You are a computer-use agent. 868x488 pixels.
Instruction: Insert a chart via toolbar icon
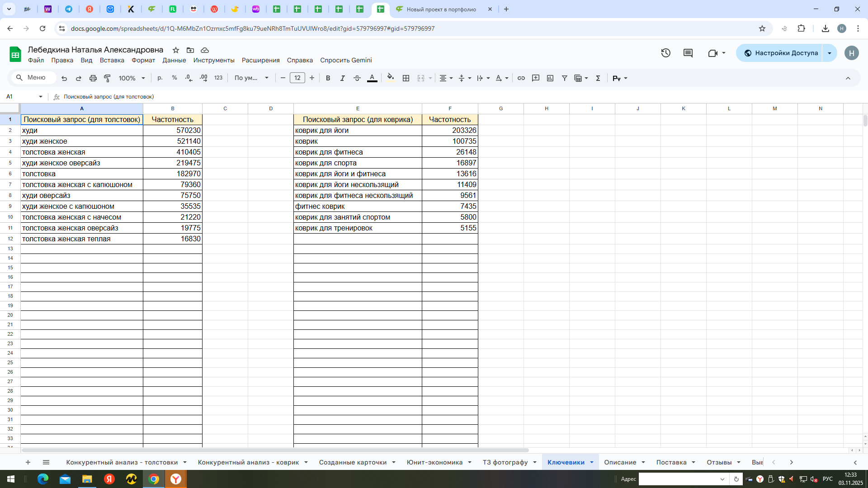coord(550,78)
